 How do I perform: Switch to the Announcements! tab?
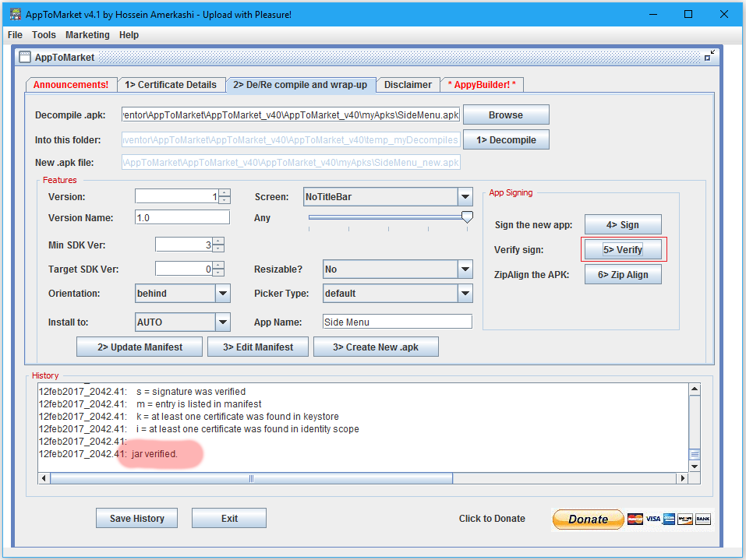(71, 85)
